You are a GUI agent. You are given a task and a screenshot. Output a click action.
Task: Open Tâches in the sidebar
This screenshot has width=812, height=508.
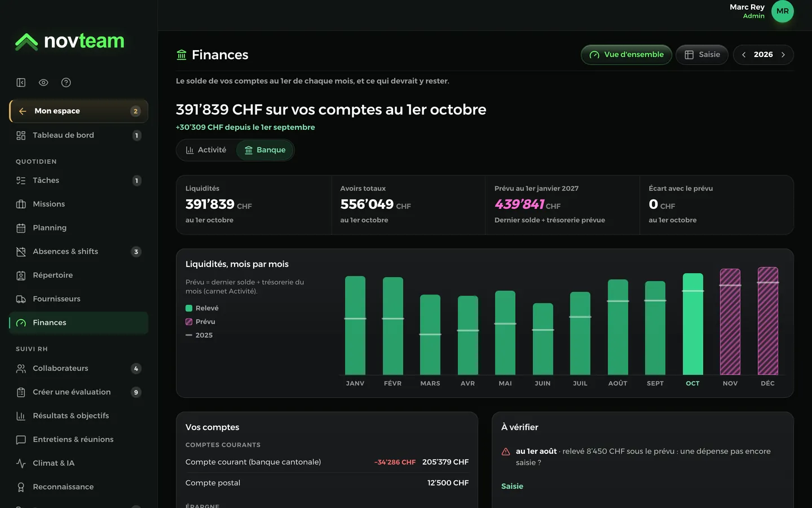point(78,181)
